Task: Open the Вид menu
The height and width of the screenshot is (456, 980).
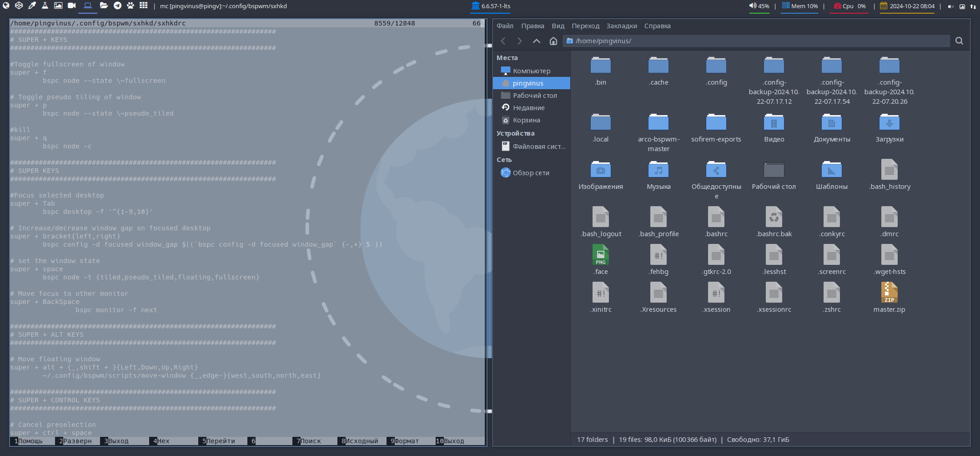Action: (x=558, y=26)
